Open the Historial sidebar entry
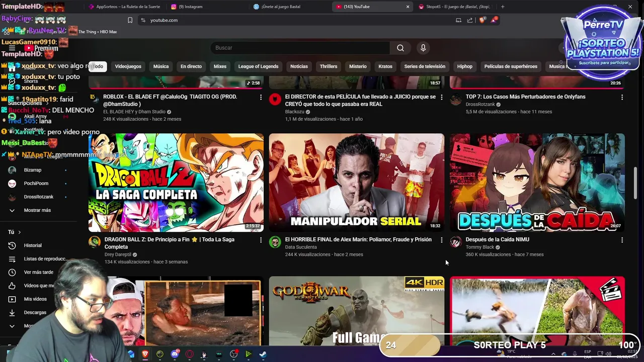 point(33,245)
